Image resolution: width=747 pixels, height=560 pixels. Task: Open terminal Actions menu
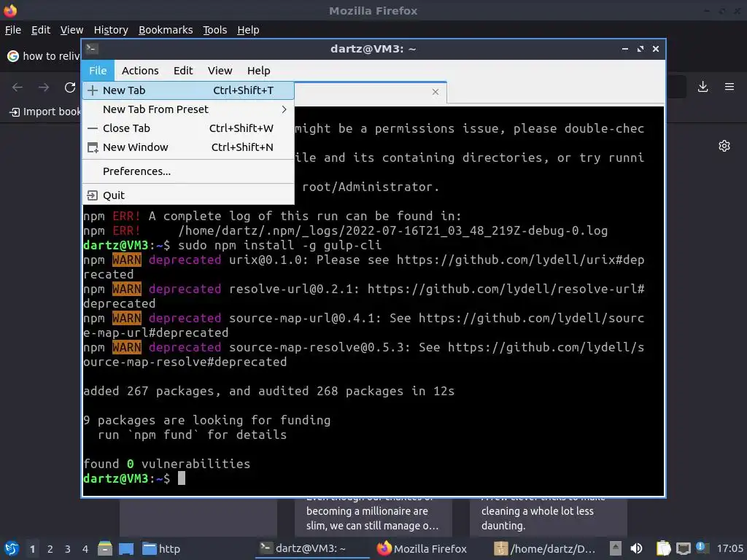click(x=140, y=71)
